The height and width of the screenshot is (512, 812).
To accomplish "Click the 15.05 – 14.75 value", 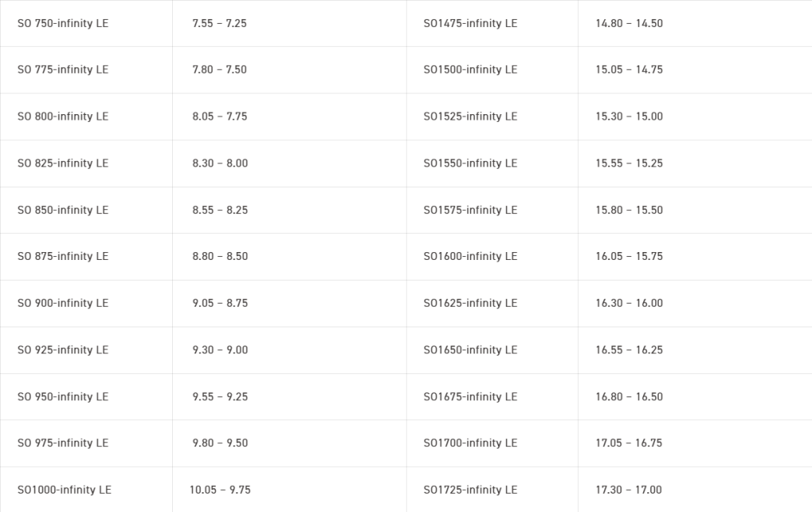I will pyautogui.click(x=629, y=70).
